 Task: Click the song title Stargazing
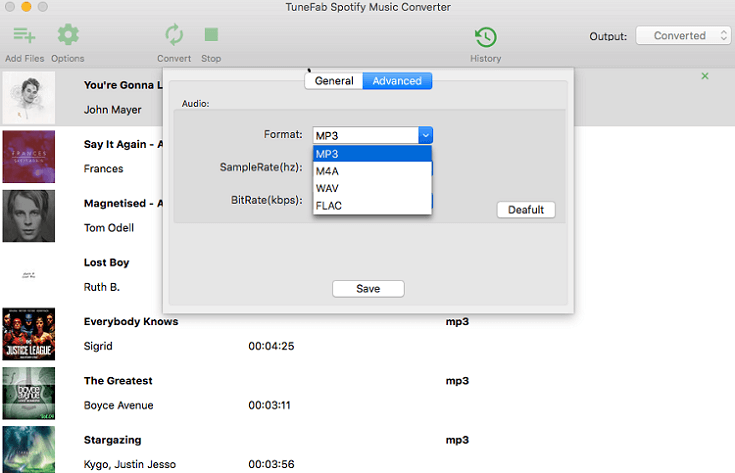pyautogui.click(x=112, y=440)
